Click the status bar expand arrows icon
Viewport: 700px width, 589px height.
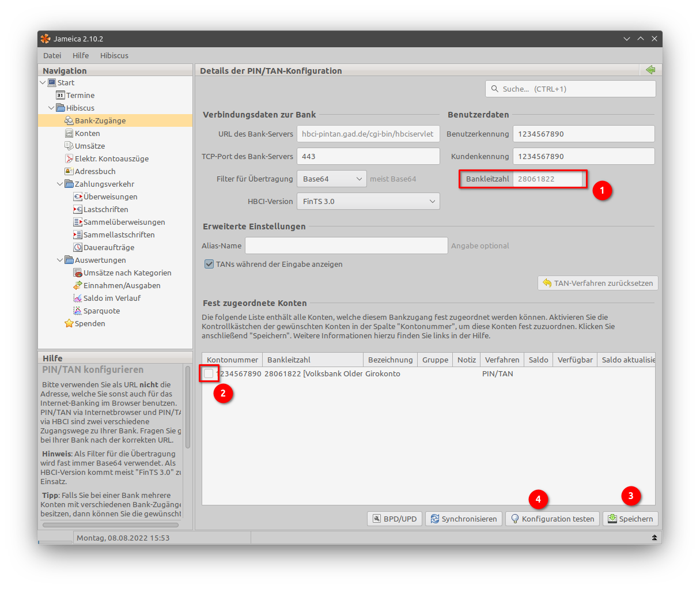pos(654,538)
